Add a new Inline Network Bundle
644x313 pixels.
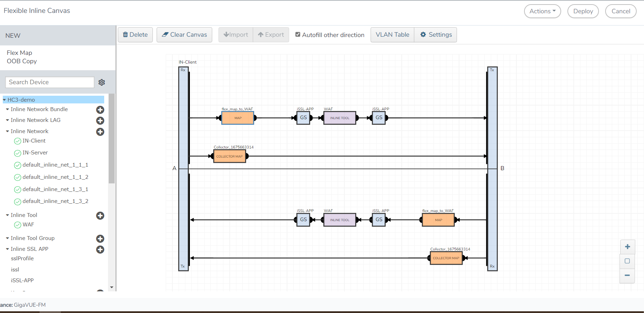pos(100,110)
